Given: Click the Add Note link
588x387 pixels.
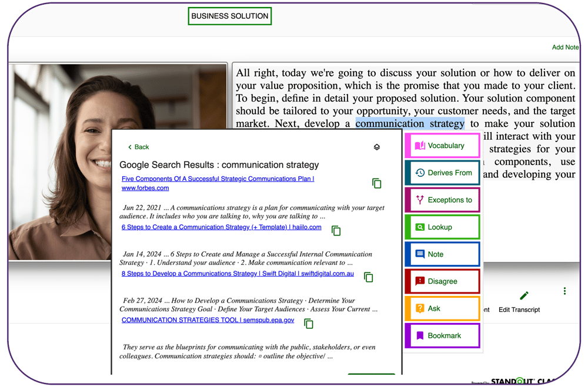Looking at the screenshot, I should (x=565, y=47).
